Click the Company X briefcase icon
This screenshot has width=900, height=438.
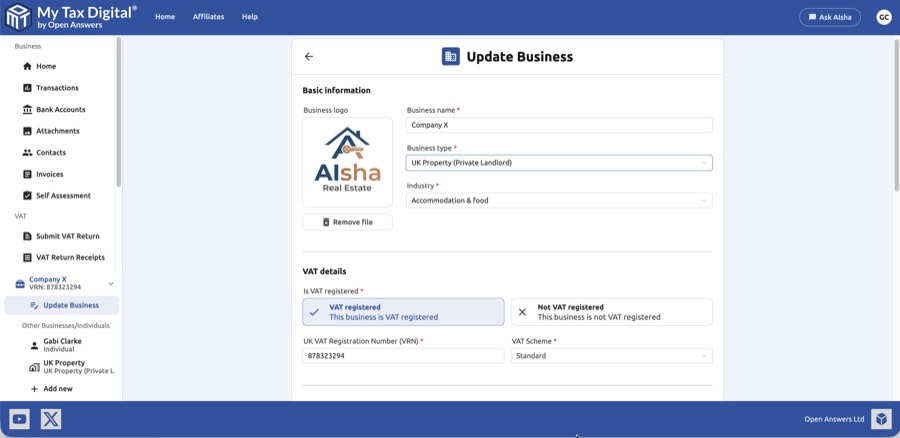point(20,284)
